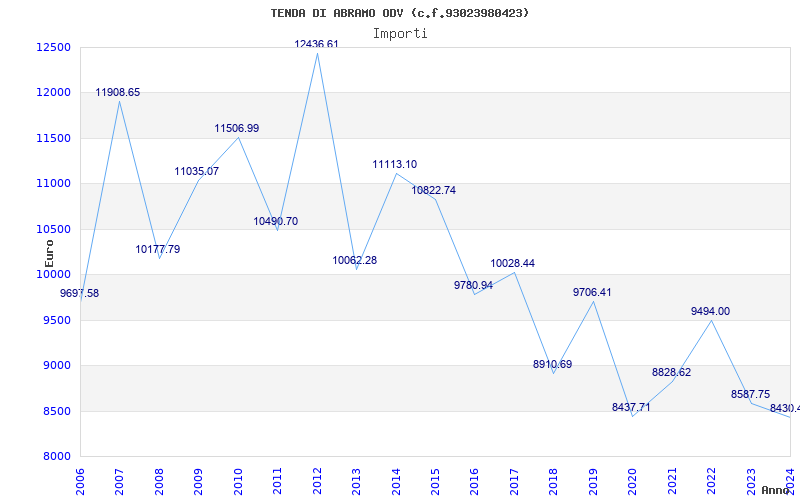
Task: Click y-axis tick 11000
Action: (x=53, y=184)
